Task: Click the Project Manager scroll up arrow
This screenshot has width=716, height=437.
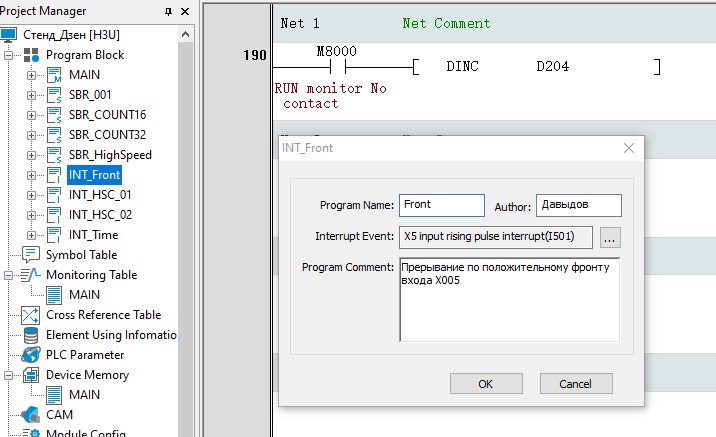Action: pyautogui.click(x=185, y=34)
